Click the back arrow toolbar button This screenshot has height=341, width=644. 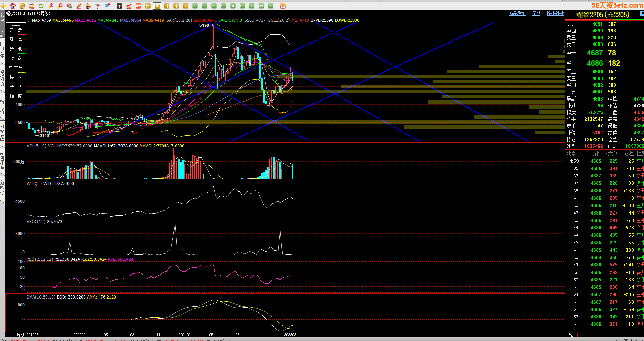[4, 6]
